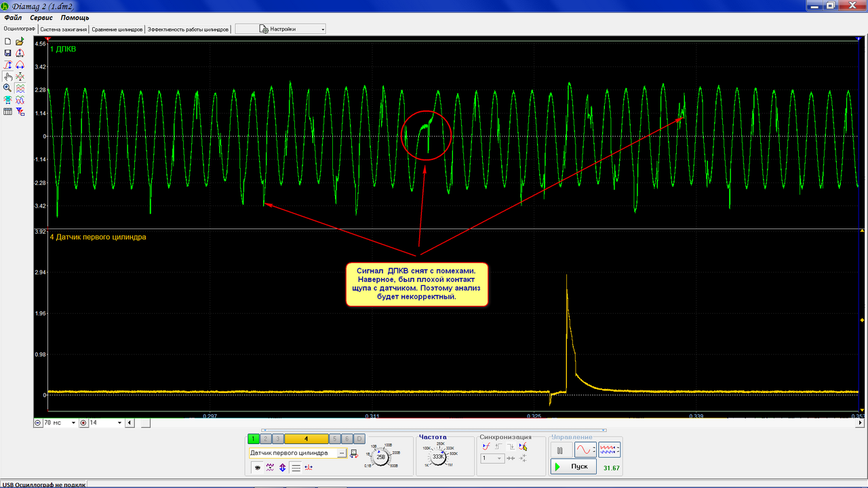
Task: Open a file with the folder icon
Action: [20, 41]
